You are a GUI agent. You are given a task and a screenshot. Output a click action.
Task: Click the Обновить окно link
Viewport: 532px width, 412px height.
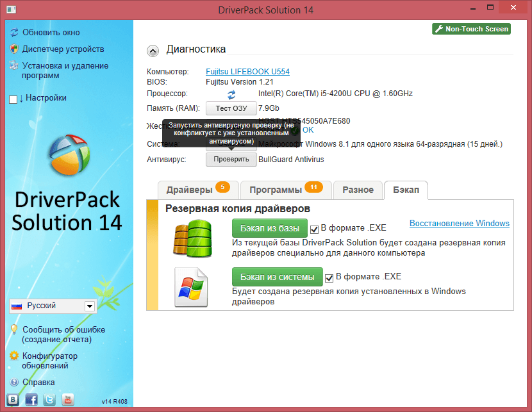click(x=51, y=33)
